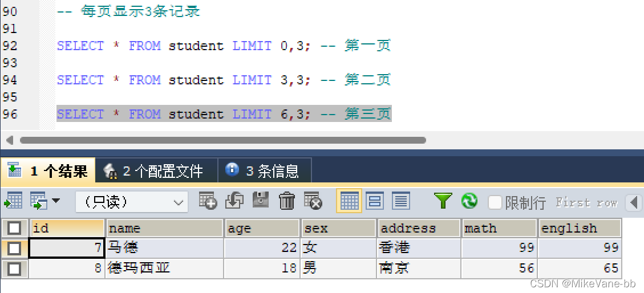Screen dimensions: 644x293
Task: Select the english cell showing 65
Action: pyautogui.click(x=579, y=268)
